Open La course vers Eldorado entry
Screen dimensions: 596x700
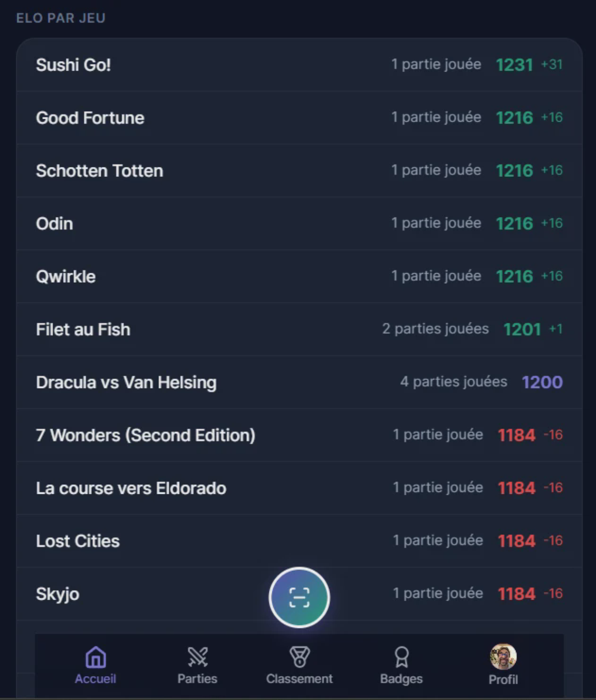pyautogui.click(x=299, y=488)
